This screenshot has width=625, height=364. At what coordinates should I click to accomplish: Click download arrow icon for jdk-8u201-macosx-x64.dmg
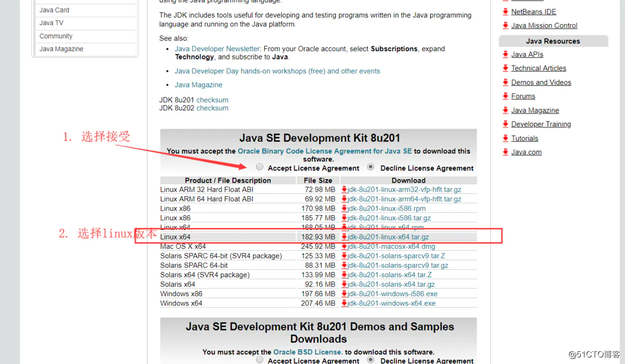[344, 246]
